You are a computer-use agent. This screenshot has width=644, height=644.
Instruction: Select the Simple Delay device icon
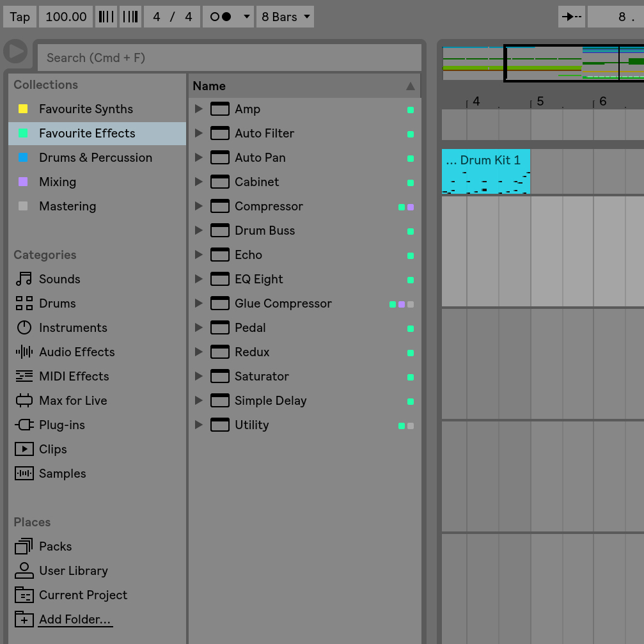pyautogui.click(x=220, y=400)
